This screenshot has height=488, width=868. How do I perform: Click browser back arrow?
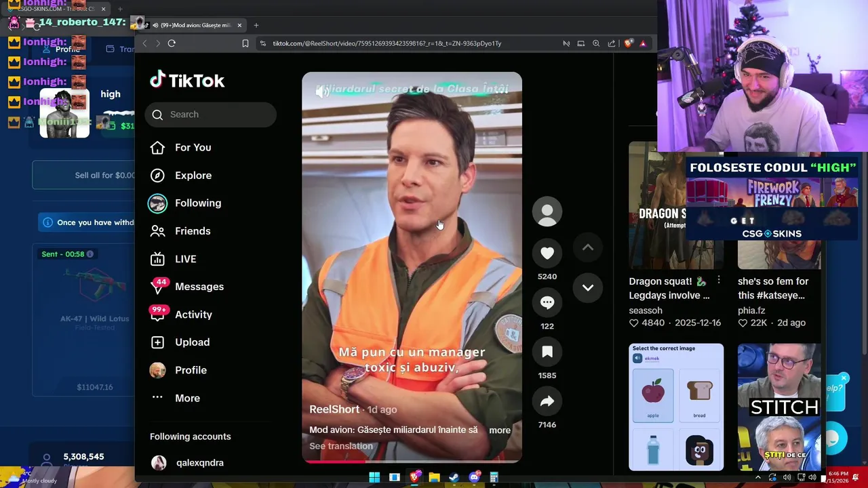pyautogui.click(x=144, y=43)
